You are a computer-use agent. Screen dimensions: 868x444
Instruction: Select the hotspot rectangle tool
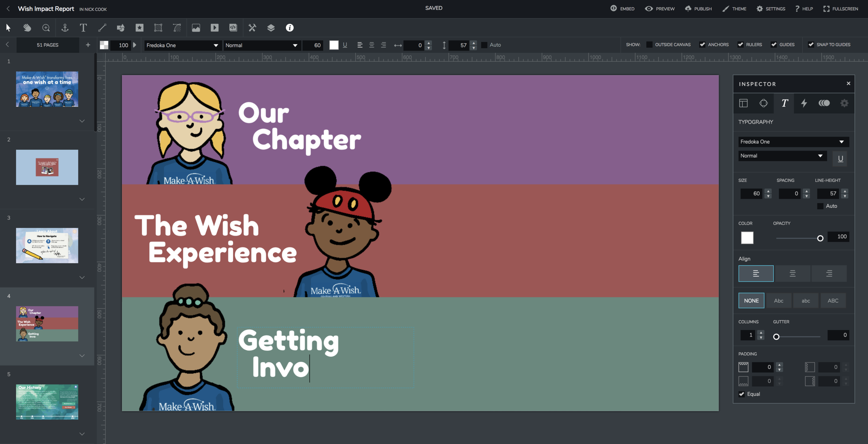point(158,28)
